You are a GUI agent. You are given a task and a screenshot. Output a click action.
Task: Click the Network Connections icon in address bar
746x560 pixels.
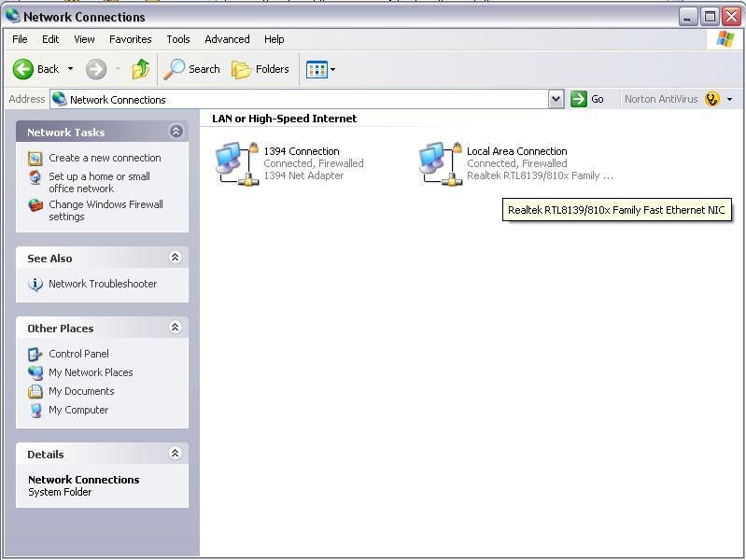point(60,99)
